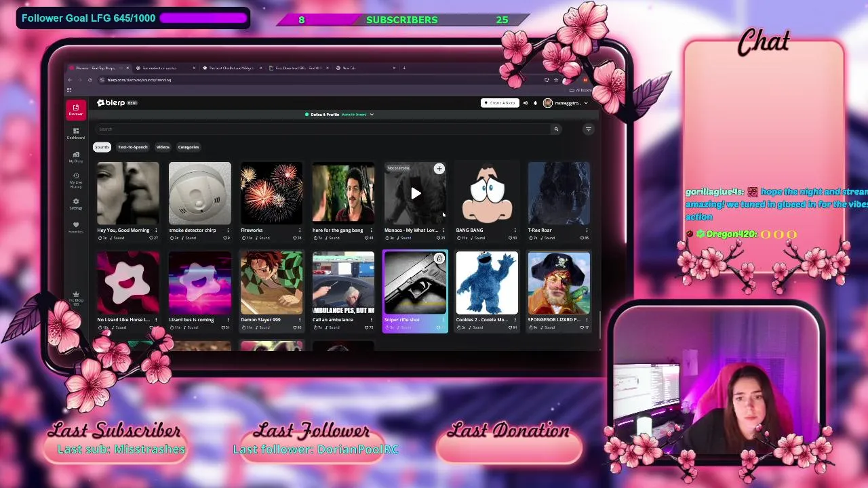This screenshot has width=868, height=488.
Task: Open options menu for Call an ambulance
Action: point(372,320)
